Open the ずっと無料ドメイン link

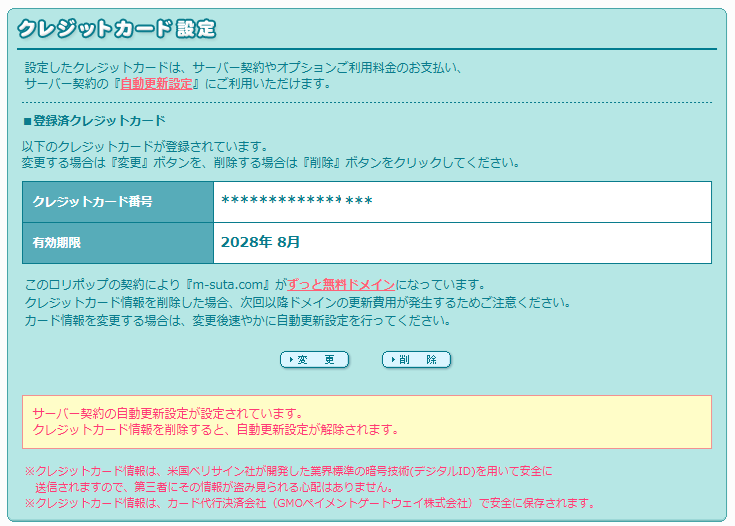341,284
